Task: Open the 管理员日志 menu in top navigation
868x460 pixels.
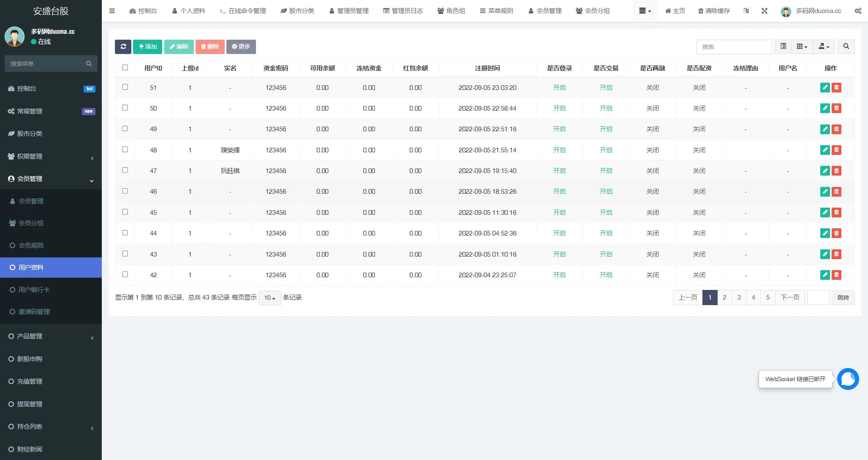Action: (403, 11)
